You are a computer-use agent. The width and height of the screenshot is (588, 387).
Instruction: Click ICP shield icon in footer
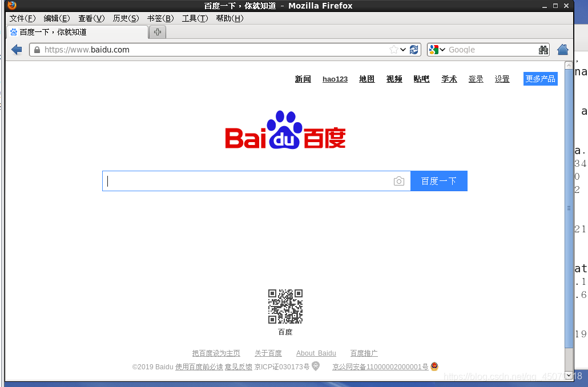pos(316,366)
